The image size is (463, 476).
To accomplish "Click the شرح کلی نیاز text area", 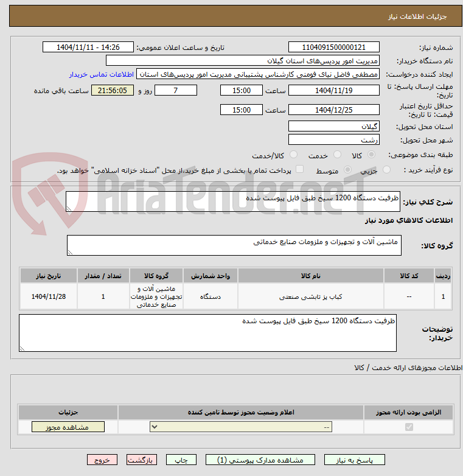I will click(x=233, y=201).
